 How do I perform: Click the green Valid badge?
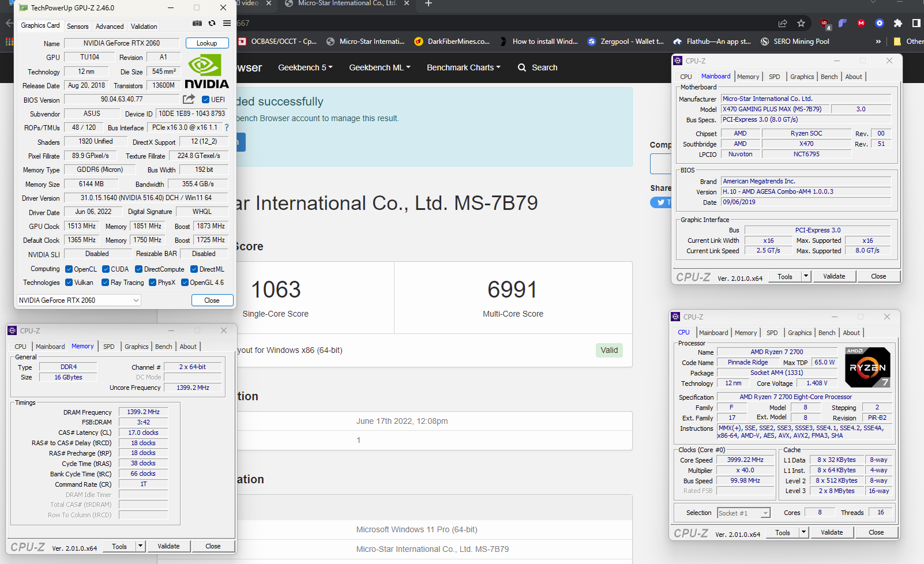click(609, 350)
